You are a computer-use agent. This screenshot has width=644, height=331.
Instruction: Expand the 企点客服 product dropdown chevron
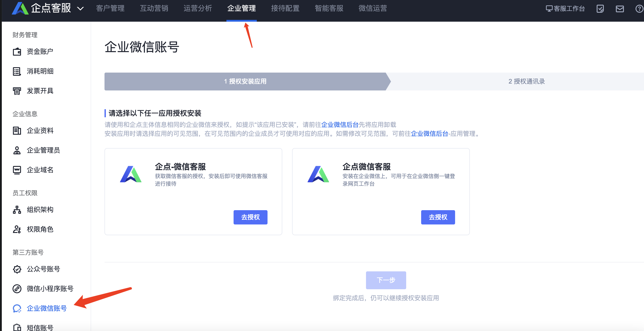tap(80, 9)
